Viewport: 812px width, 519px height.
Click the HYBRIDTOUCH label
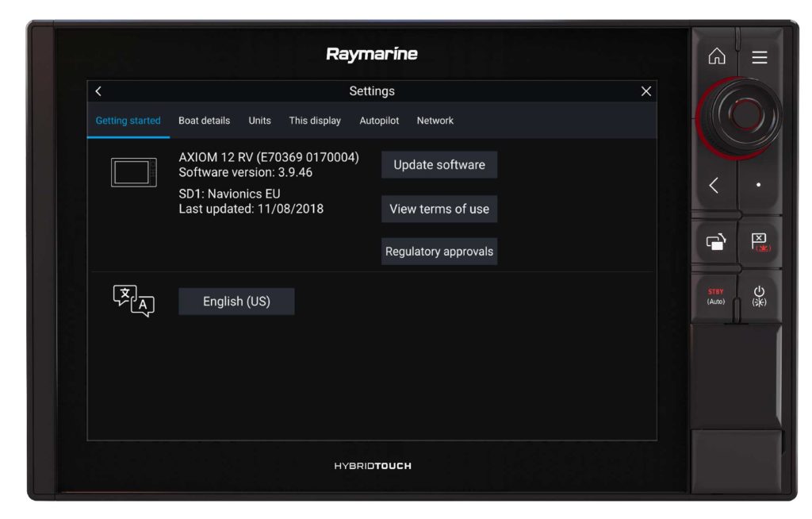[x=373, y=466]
